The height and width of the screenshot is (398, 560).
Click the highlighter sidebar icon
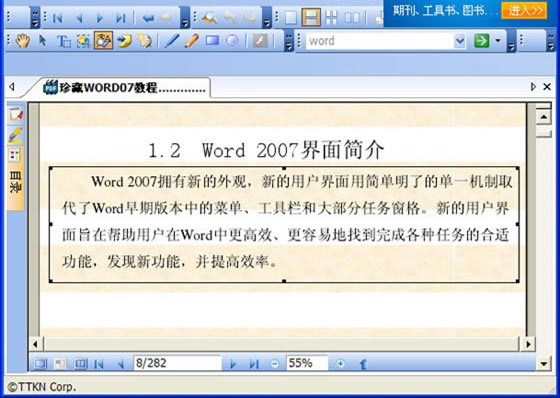(15, 135)
